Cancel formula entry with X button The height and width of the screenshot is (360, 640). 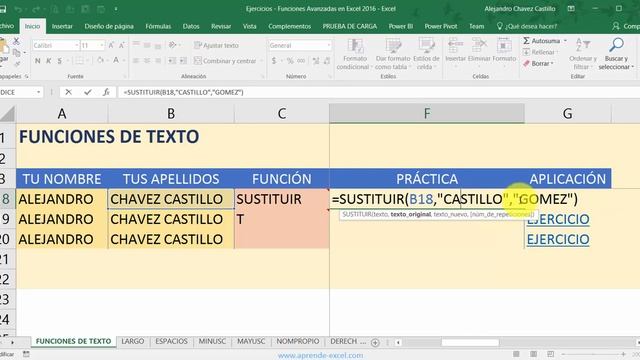tap(69, 92)
